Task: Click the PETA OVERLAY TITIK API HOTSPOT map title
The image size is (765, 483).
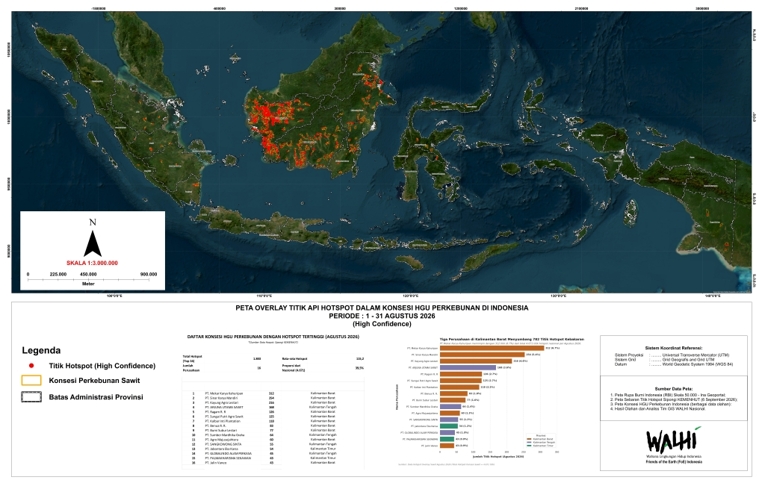Action: [x=382, y=308]
